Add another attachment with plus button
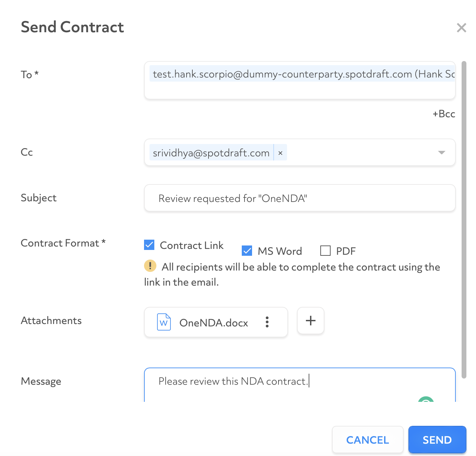 pyautogui.click(x=311, y=321)
